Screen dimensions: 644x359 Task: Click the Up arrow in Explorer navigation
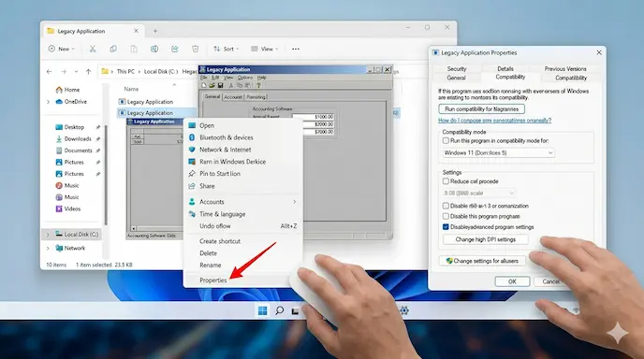pos(88,71)
